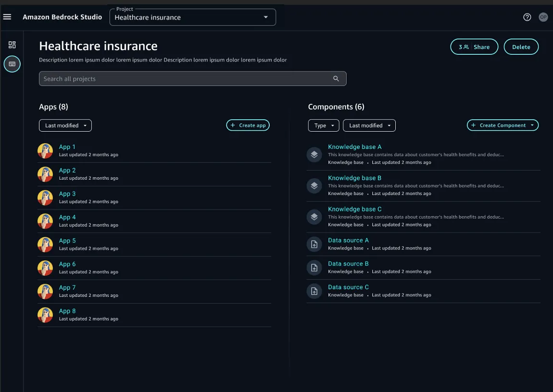Click the search magnifier icon
The width and height of the screenshot is (553, 392).
tap(336, 79)
